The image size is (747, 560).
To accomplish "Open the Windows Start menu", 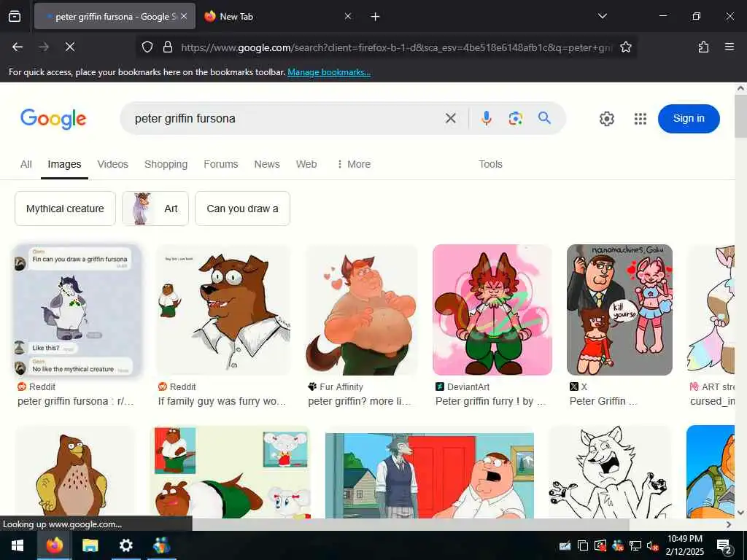I will pos(18,545).
